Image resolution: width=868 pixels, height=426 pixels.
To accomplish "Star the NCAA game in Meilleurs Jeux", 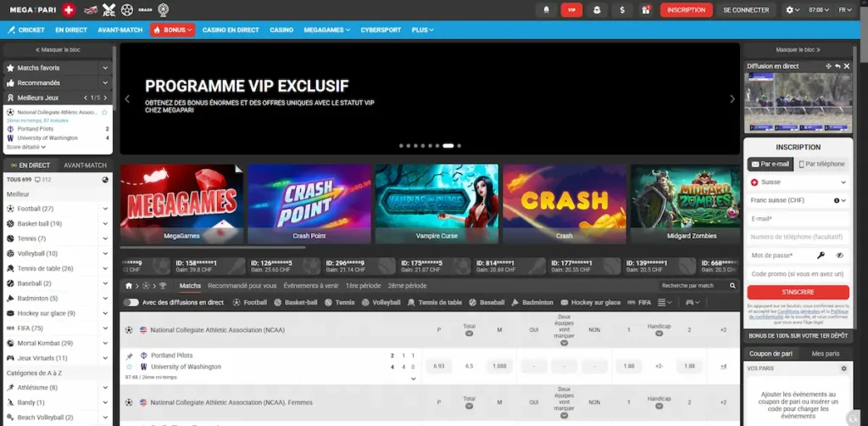I will 104,113.
